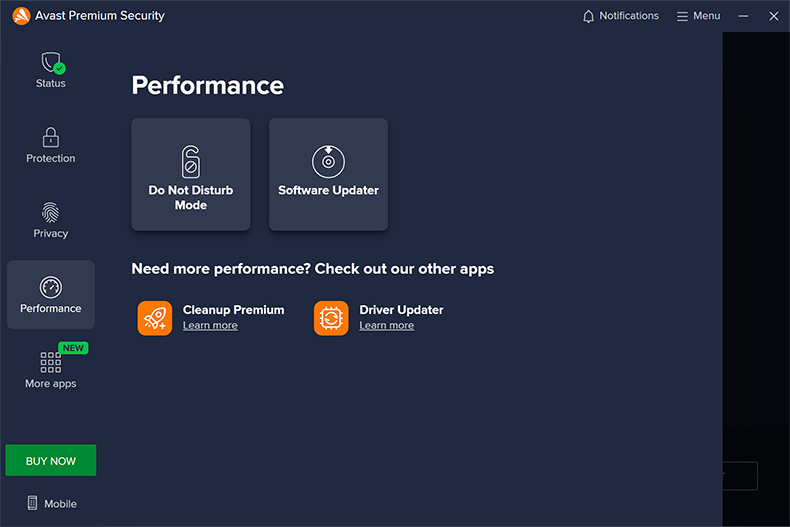
Task: Click the Avast logo icon in title bar
Action: 21,16
